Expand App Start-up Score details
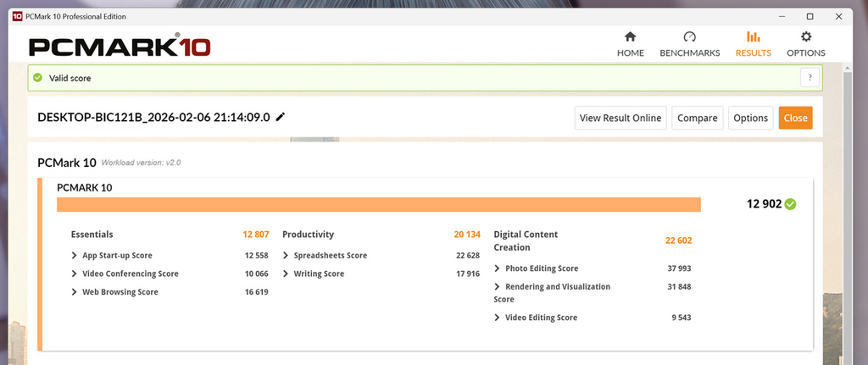Image resolution: width=868 pixels, height=365 pixels. [x=75, y=256]
